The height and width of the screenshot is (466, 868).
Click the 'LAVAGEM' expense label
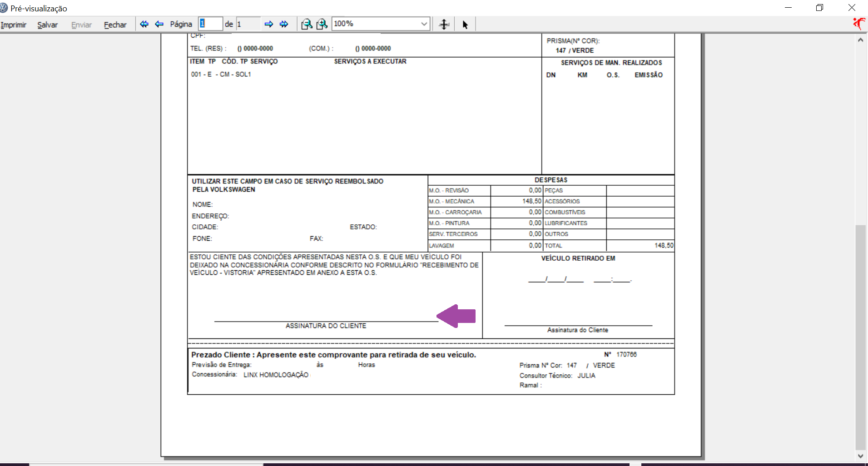click(x=441, y=246)
